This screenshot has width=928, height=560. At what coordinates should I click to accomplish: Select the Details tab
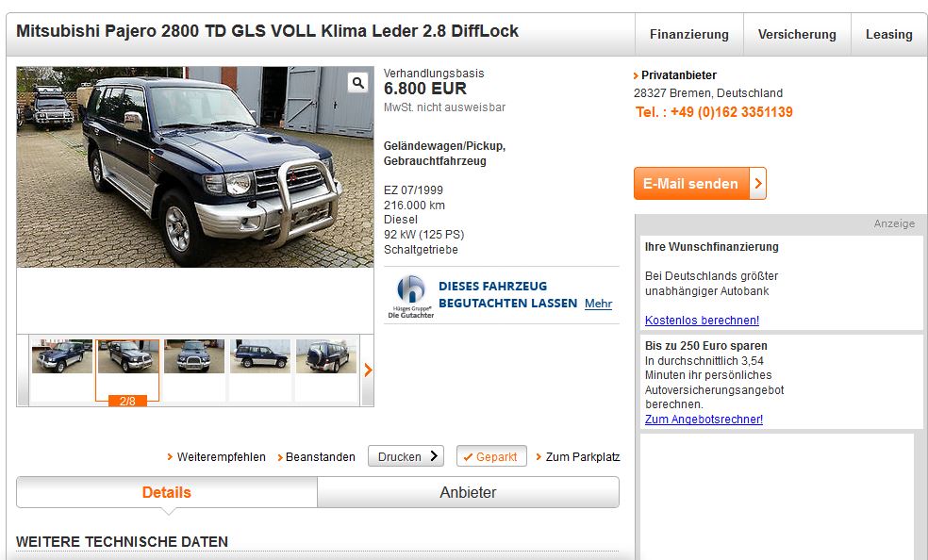[x=167, y=492]
